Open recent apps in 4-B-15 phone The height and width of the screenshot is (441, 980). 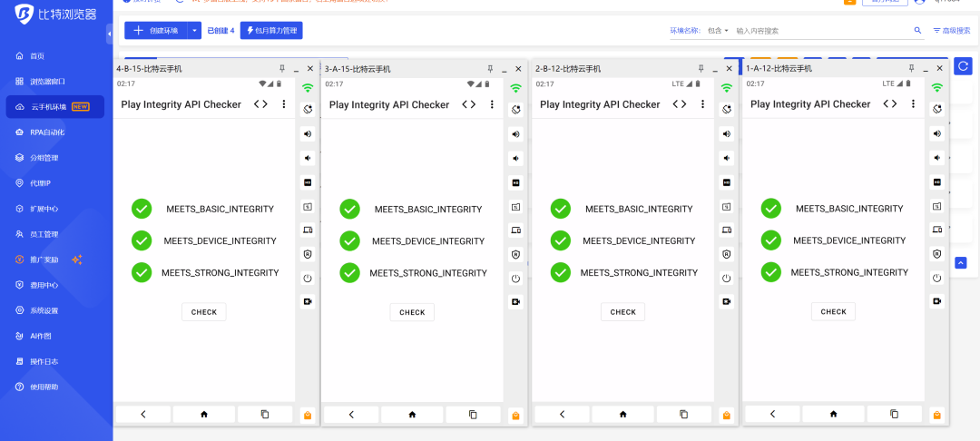coord(264,414)
